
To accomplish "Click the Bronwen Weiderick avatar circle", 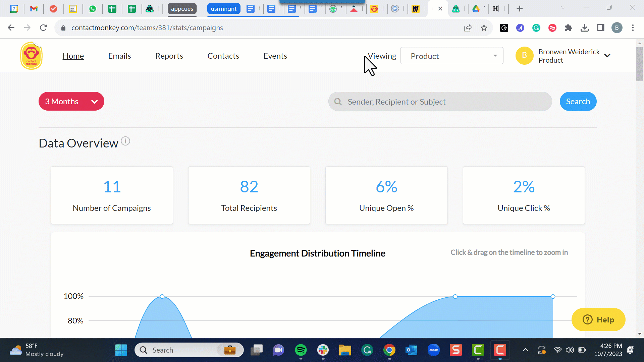I will [524, 56].
